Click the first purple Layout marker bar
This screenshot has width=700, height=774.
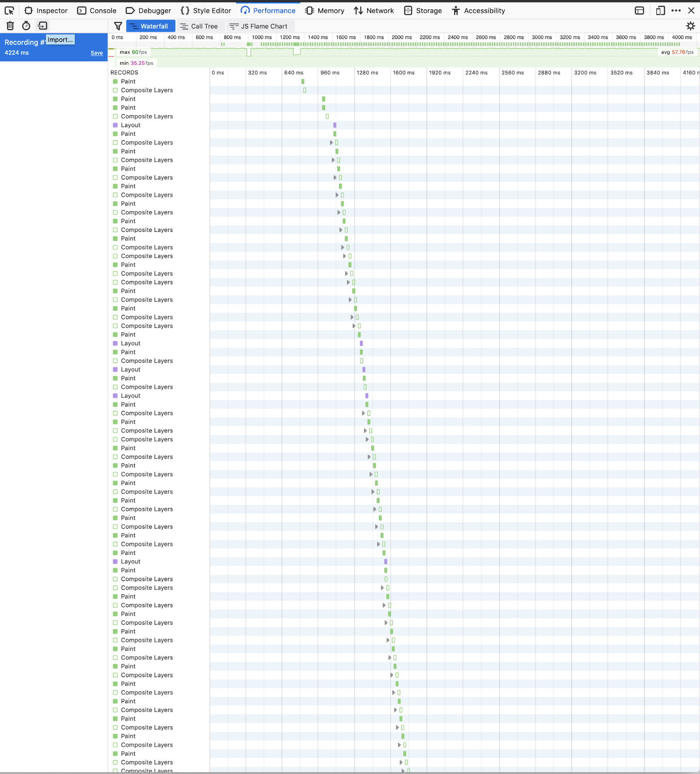[x=335, y=125]
